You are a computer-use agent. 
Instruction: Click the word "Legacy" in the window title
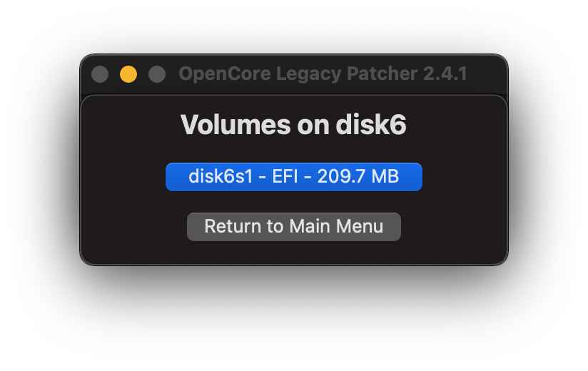pyautogui.click(x=308, y=73)
